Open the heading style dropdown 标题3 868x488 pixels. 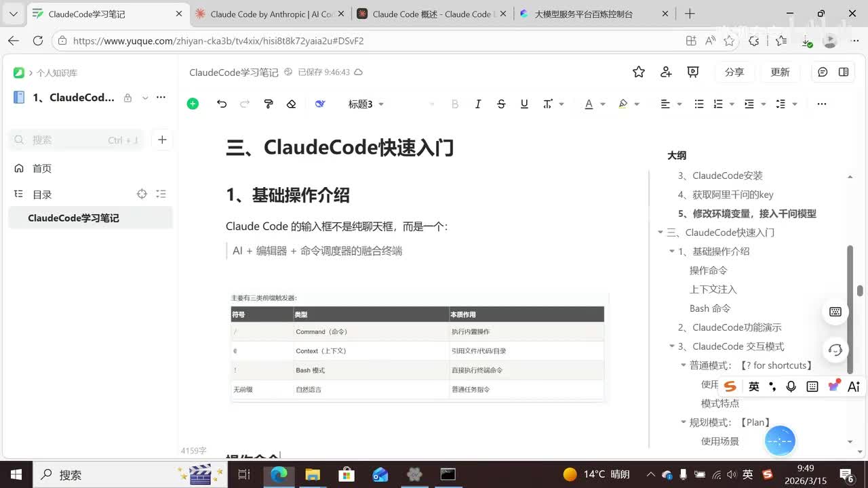pyautogui.click(x=366, y=104)
